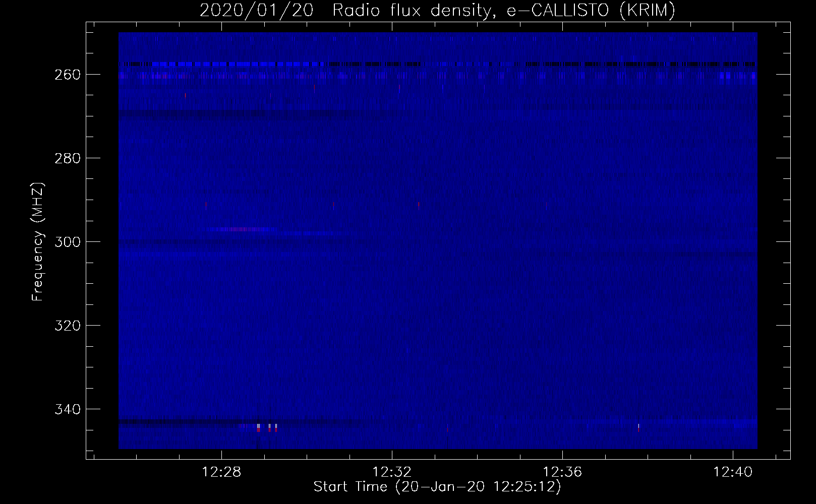Select the 320 frequency tick label

pos(67,326)
